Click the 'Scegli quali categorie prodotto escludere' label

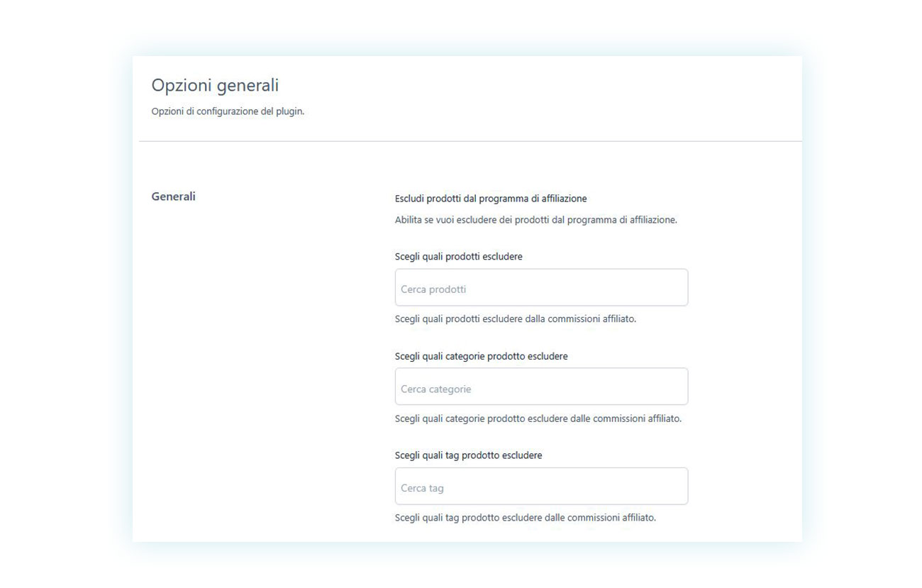pos(481,356)
